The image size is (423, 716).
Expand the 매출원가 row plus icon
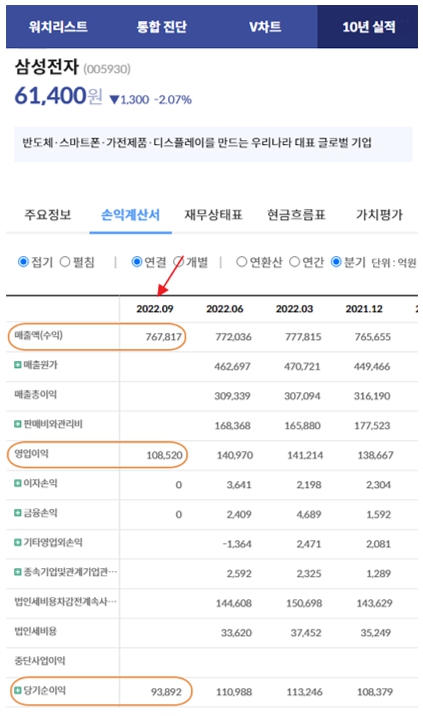pos(17,365)
